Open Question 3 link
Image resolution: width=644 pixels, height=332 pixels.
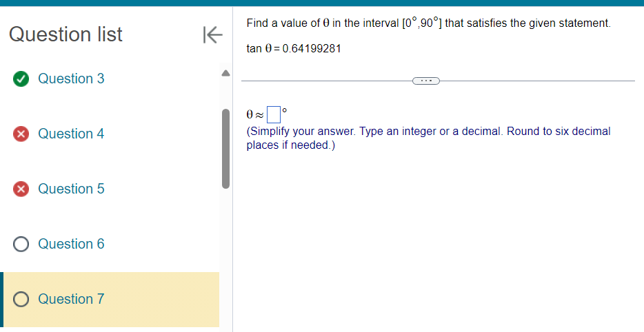pos(71,79)
